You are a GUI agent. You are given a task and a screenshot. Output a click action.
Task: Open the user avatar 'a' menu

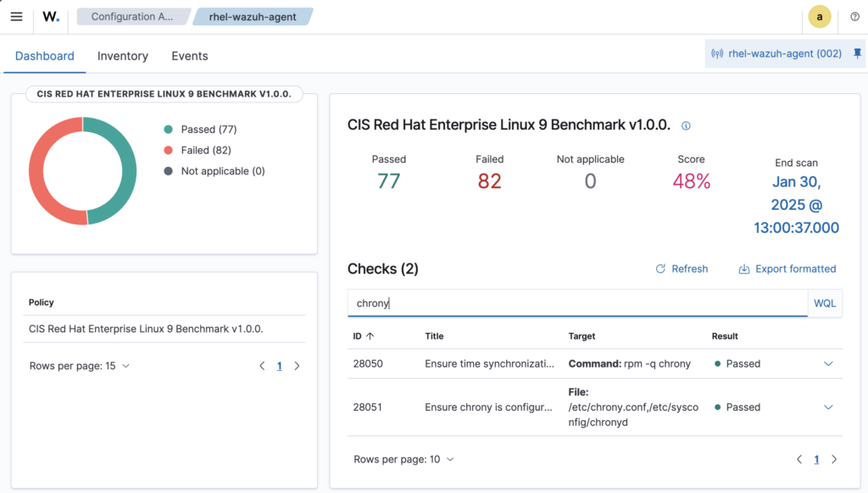point(820,17)
